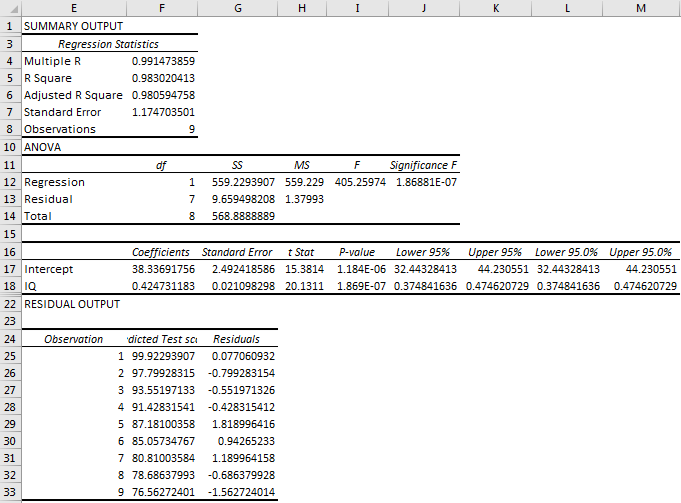Select column F header
The height and width of the screenshot is (503, 681).
click(162, 8)
